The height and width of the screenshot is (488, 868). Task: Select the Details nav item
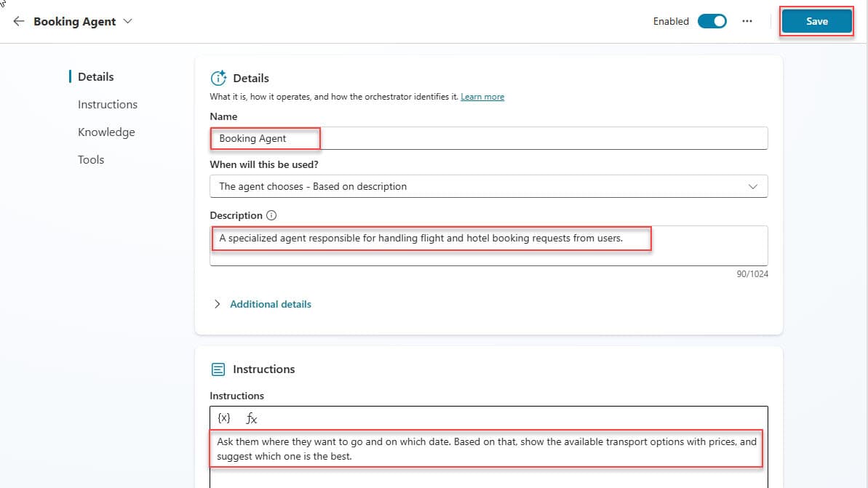pos(96,76)
